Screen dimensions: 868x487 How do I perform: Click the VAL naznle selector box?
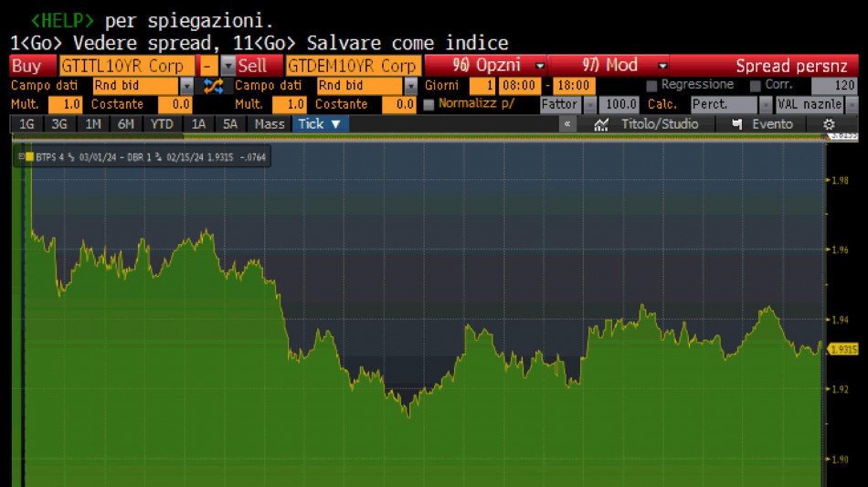(x=810, y=104)
